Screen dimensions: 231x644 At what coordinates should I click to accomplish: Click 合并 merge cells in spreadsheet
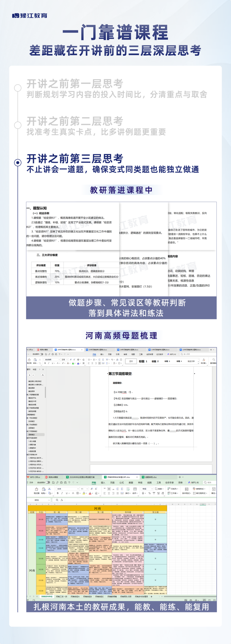point(135,491)
